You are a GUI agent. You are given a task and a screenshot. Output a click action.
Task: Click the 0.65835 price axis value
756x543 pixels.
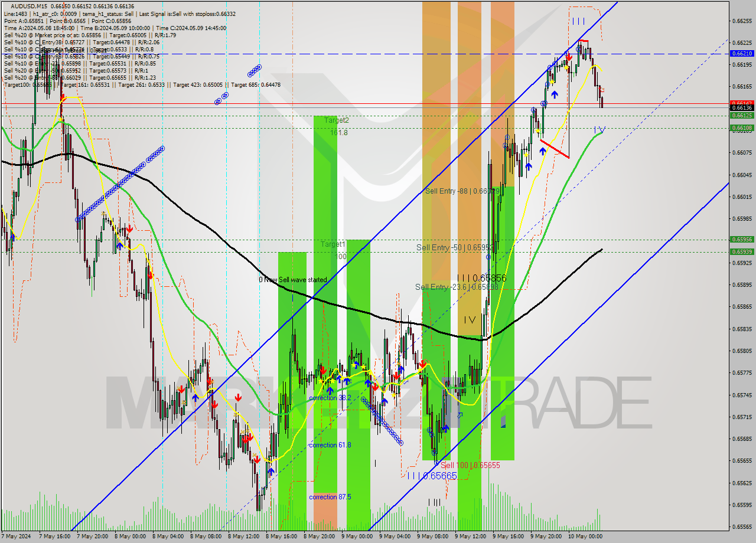point(742,329)
